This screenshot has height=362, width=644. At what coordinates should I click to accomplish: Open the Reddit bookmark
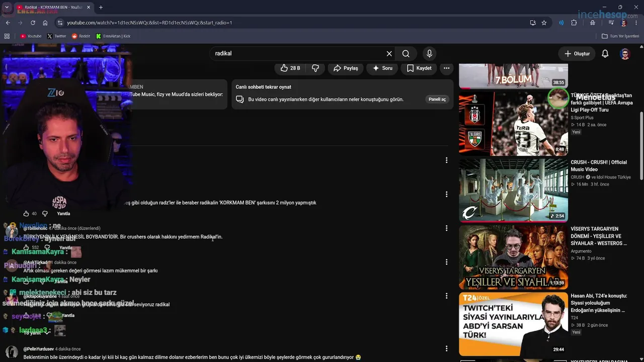pyautogui.click(x=81, y=36)
